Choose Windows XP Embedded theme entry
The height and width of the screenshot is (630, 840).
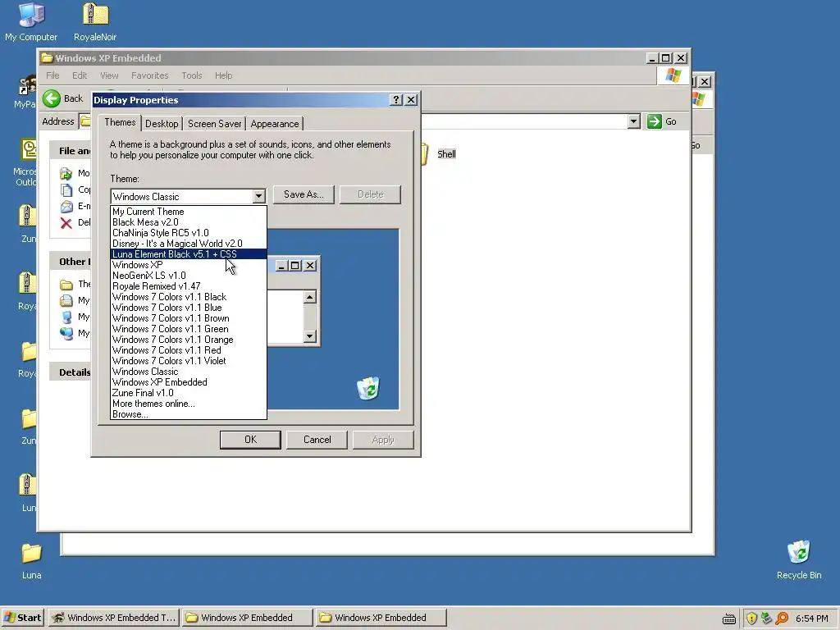(189, 382)
